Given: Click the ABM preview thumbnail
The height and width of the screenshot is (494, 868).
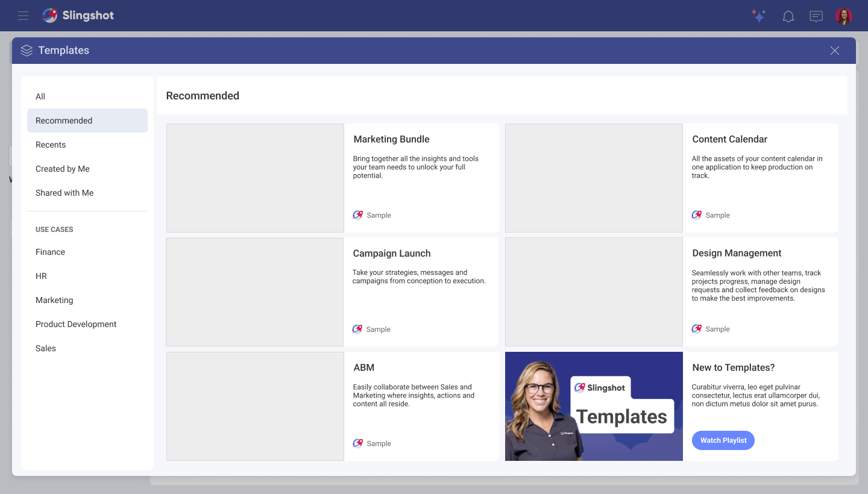Looking at the screenshot, I should (255, 406).
